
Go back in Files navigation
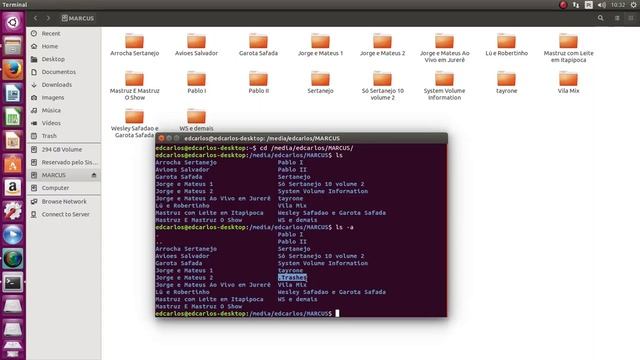36,18
